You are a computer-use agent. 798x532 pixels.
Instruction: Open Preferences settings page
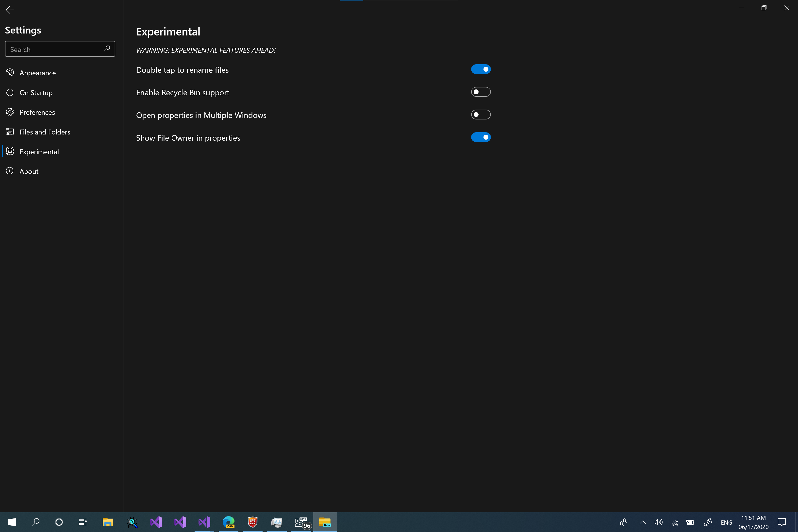pyautogui.click(x=61, y=112)
